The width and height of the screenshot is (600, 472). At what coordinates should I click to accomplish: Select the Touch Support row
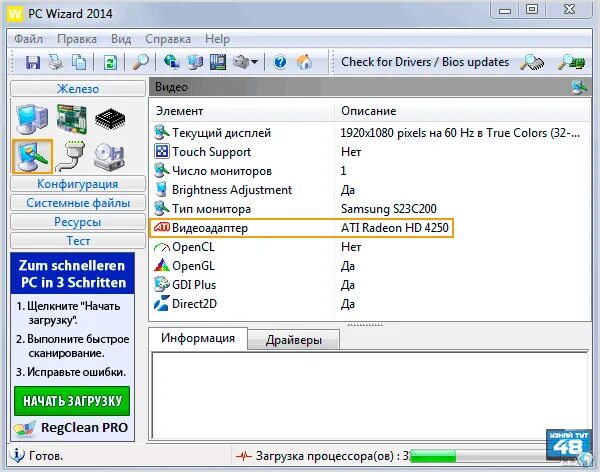(370, 152)
